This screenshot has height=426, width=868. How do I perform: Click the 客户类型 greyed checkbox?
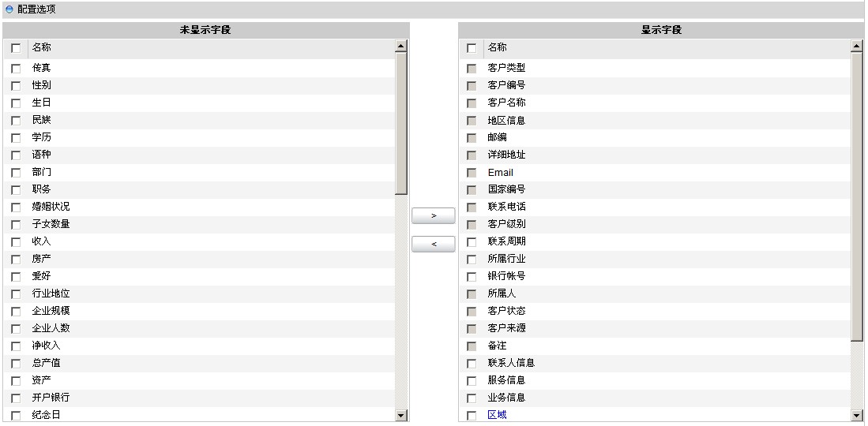[x=471, y=69]
